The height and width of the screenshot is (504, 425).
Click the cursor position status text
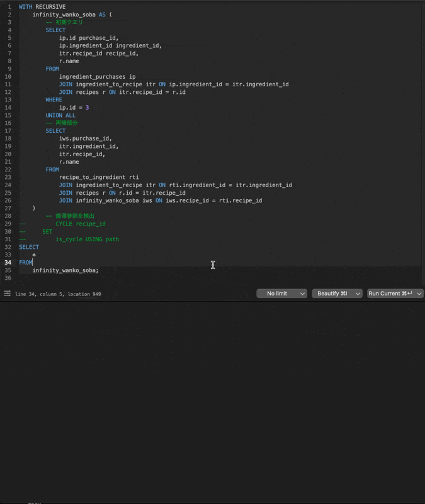click(x=58, y=294)
